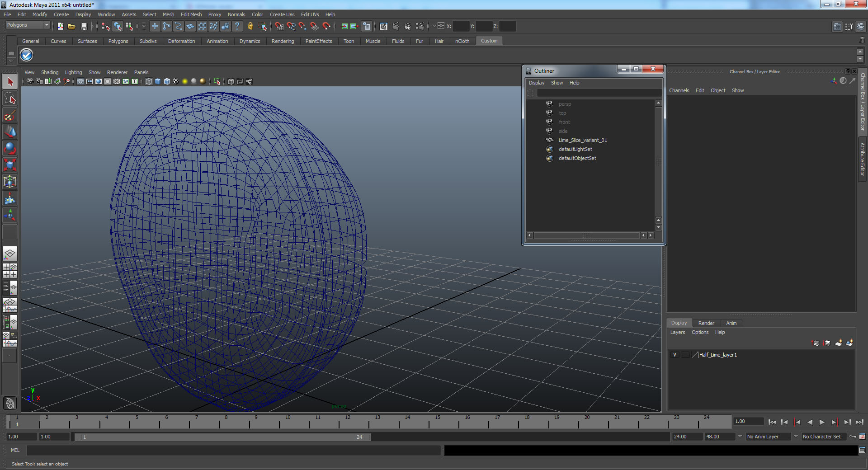Open the Render View window icon
Viewport: 868px width, 470px height.
[383, 26]
